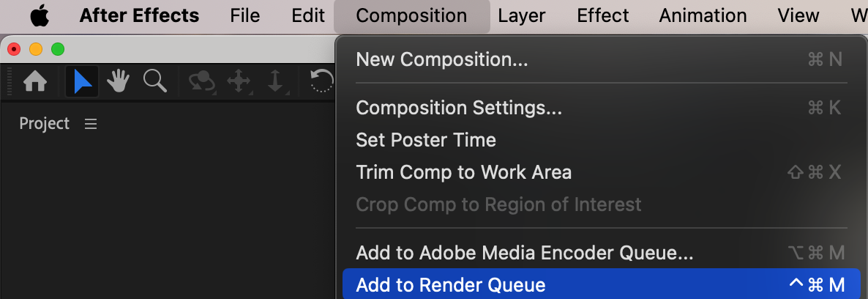
Task: Select the Rotation tool
Action: (x=322, y=81)
